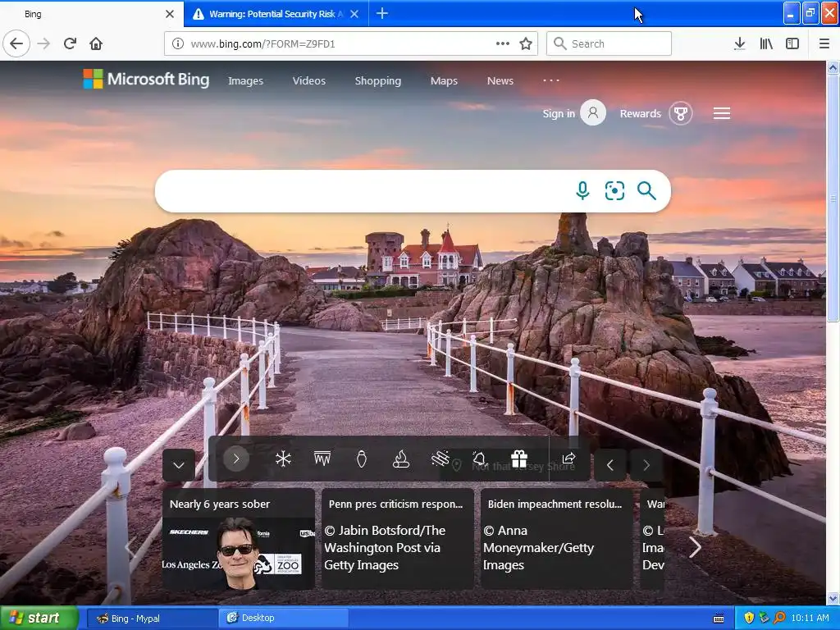840x630 pixels.
Task: Click the vertical scrollbar down arrow
Action: tap(833, 598)
